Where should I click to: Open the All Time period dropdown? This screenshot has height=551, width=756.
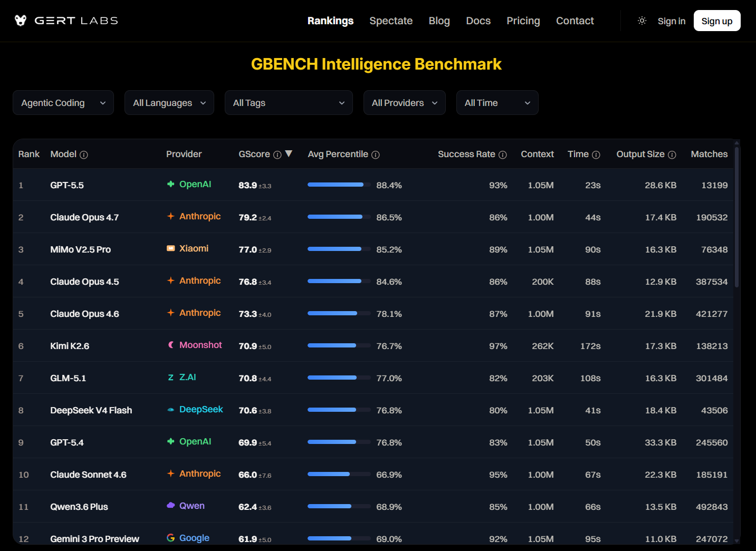tap(497, 103)
